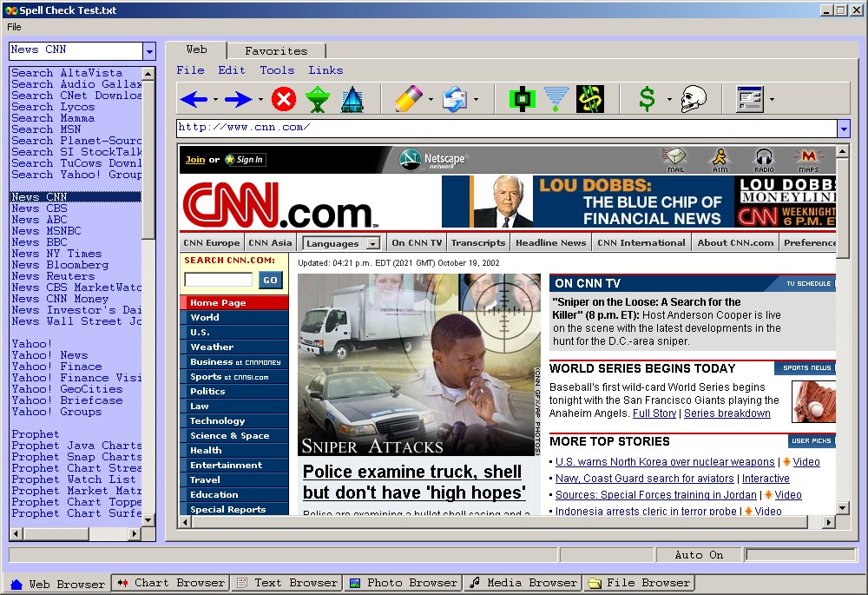
Task: Click the Join link
Action: (x=194, y=160)
